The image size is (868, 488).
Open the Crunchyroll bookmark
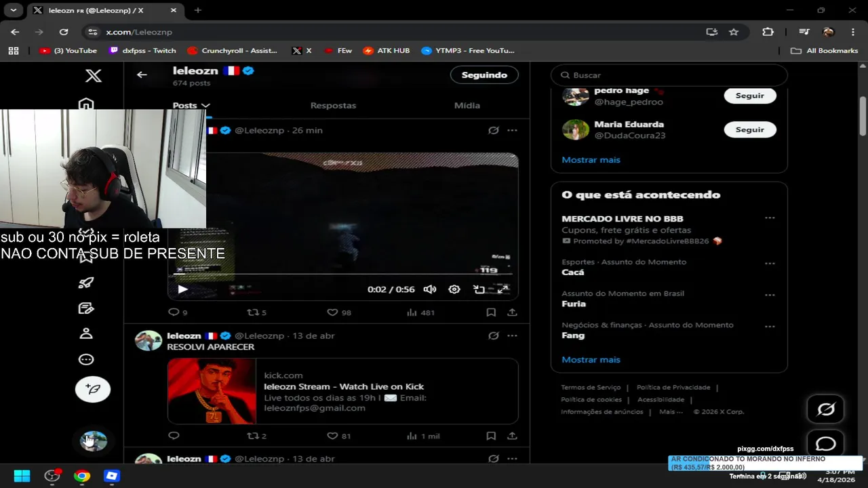pos(233,51)
